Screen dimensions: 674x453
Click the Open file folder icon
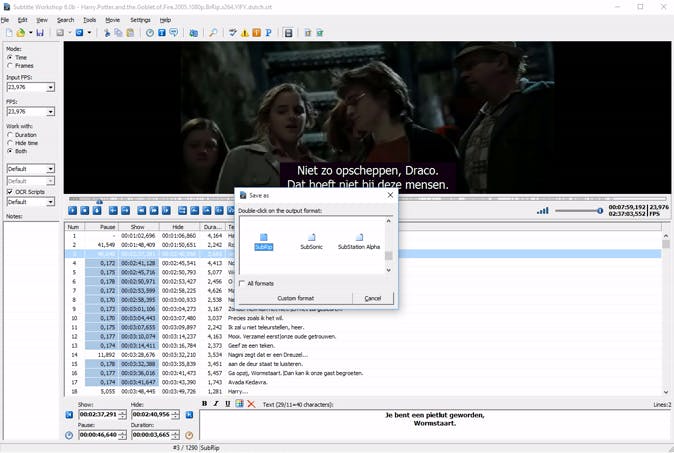coord(20,33)
